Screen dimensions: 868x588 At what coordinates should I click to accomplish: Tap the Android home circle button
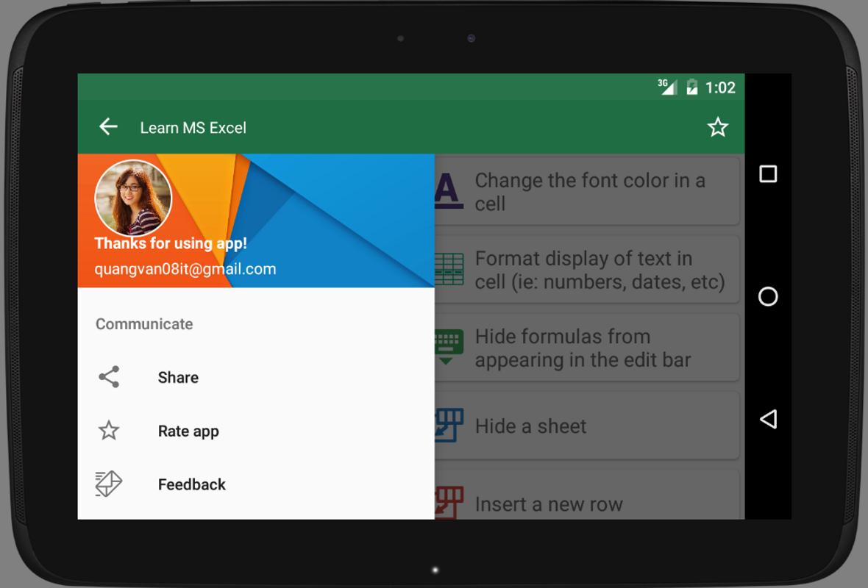tap(768, 296)
